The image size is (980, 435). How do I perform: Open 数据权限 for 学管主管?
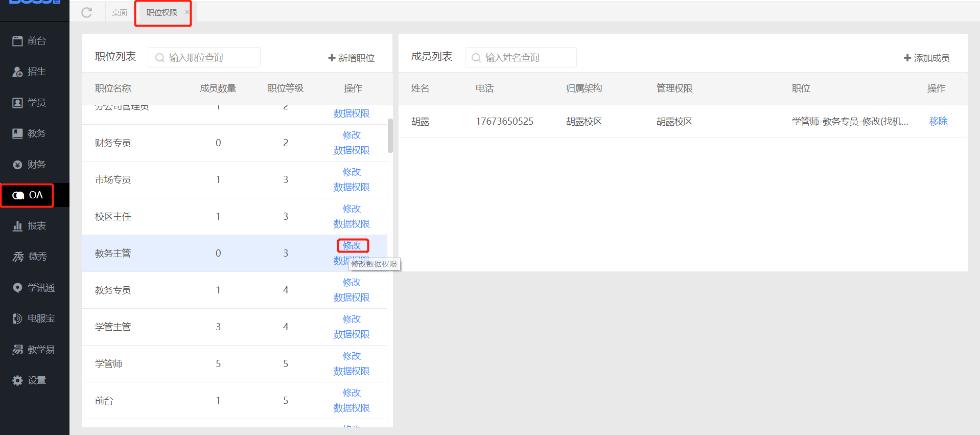click(x=352, y=334)
